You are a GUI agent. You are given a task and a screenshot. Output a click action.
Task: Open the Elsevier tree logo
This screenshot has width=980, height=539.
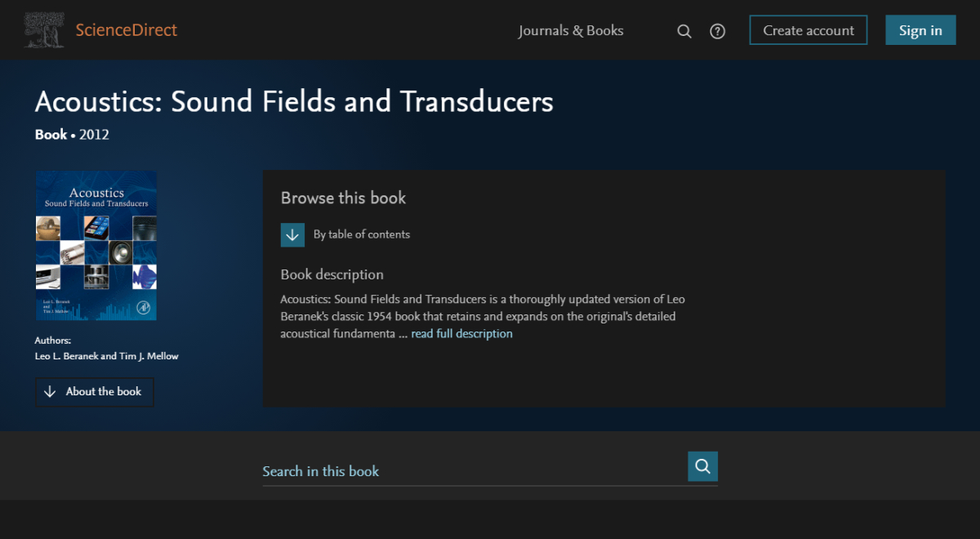point(44,30)
